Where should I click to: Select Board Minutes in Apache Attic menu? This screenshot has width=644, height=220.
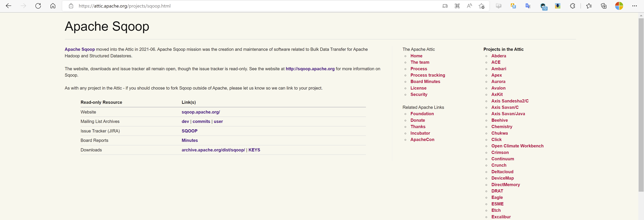tap(425, 82)
